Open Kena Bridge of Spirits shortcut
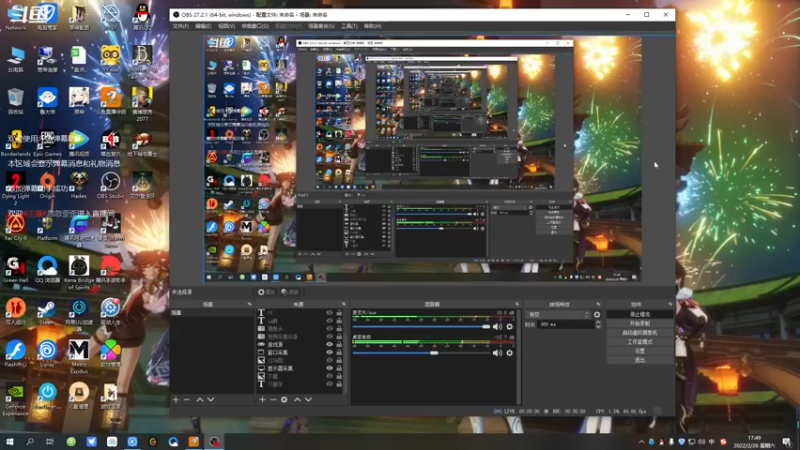 pyautogui.click(x=79, y=273)
